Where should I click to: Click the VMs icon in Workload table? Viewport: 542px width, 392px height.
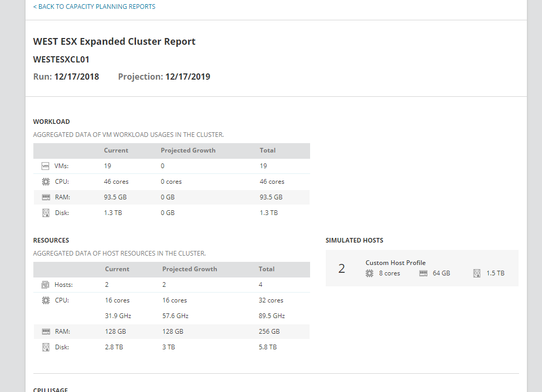pyautogui.click(x=46, y=166)
